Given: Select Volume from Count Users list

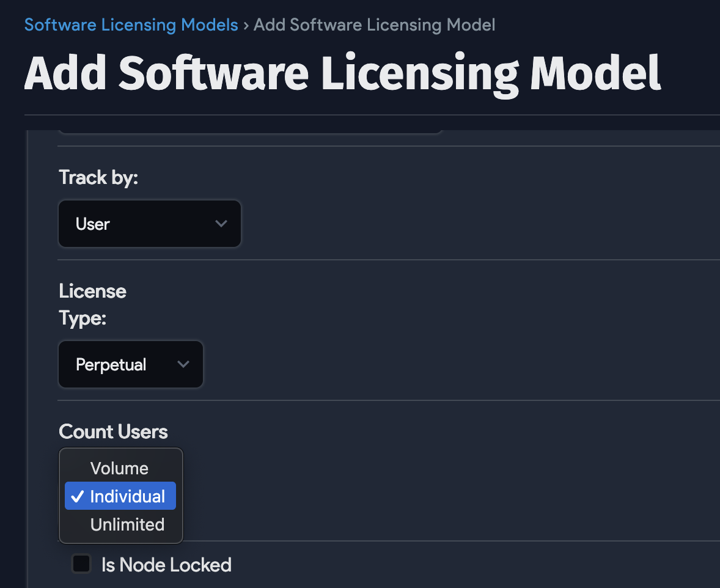Looking at the screenshot, I should [x=120, y=468].
